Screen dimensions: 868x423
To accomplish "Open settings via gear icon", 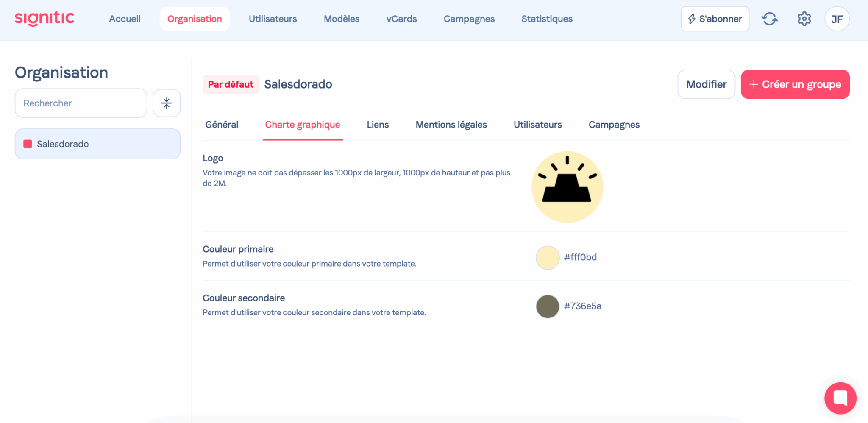I will coord(804,19).
